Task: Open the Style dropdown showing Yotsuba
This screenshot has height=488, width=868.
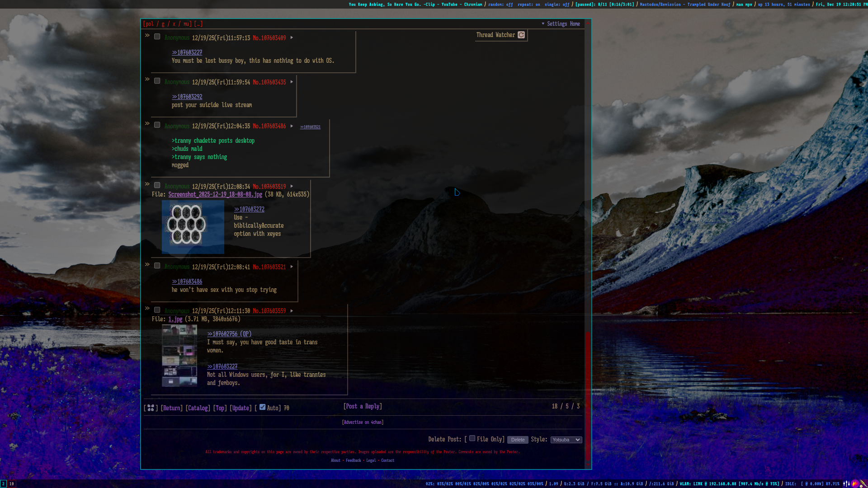Action: [x=566, y=440]
